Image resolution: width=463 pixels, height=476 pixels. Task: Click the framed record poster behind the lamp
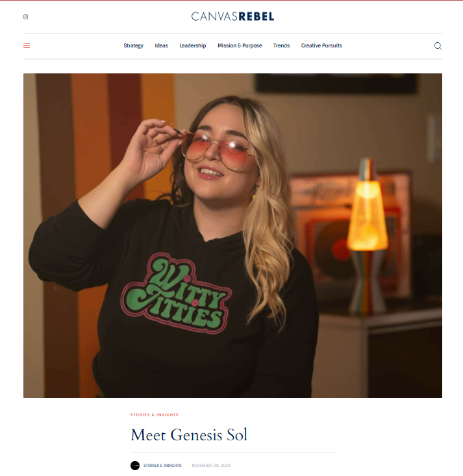click(349, 235)
